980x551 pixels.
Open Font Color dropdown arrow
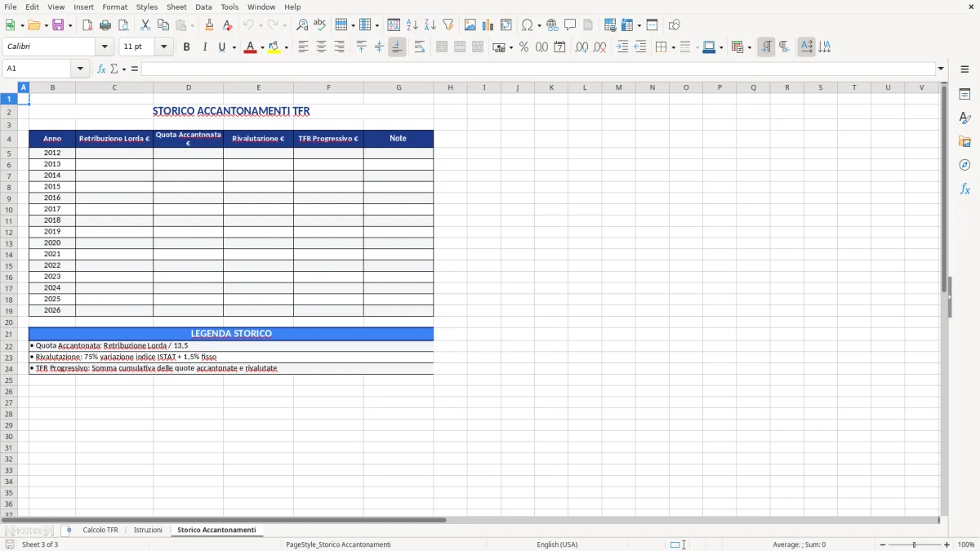point(262,47)
